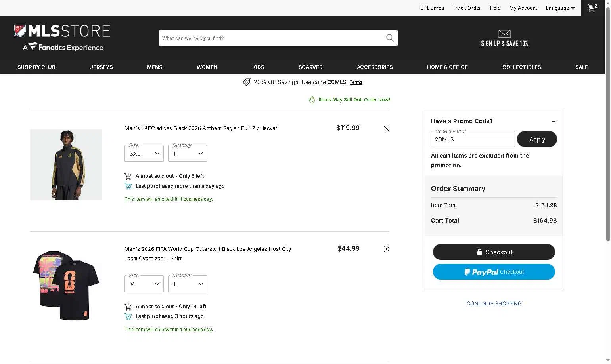This screenshot has width=611, height=364.
Task: Apply the promo code
Action: coord(537,139)
